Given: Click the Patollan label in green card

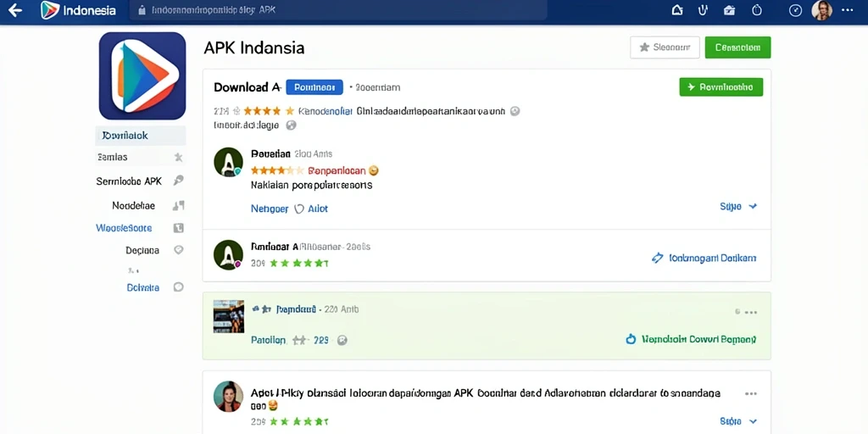Looking at the screenshot, I should point(269,341).
